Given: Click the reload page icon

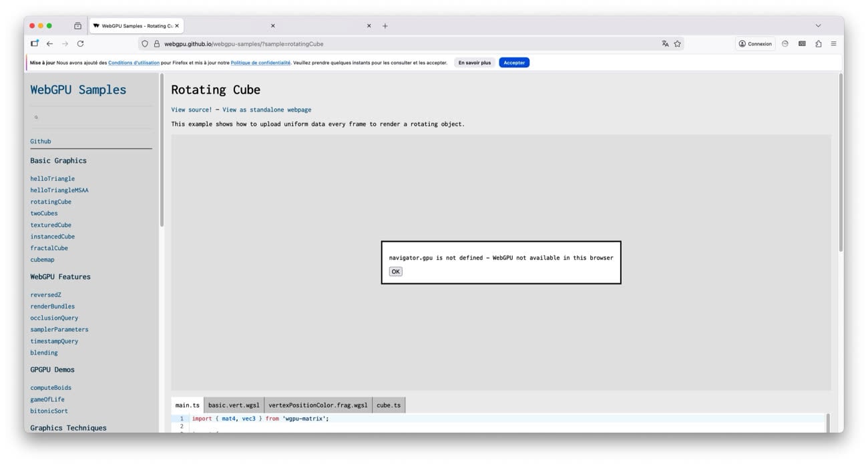Looking at the screenshot, I should coord(80,44).
